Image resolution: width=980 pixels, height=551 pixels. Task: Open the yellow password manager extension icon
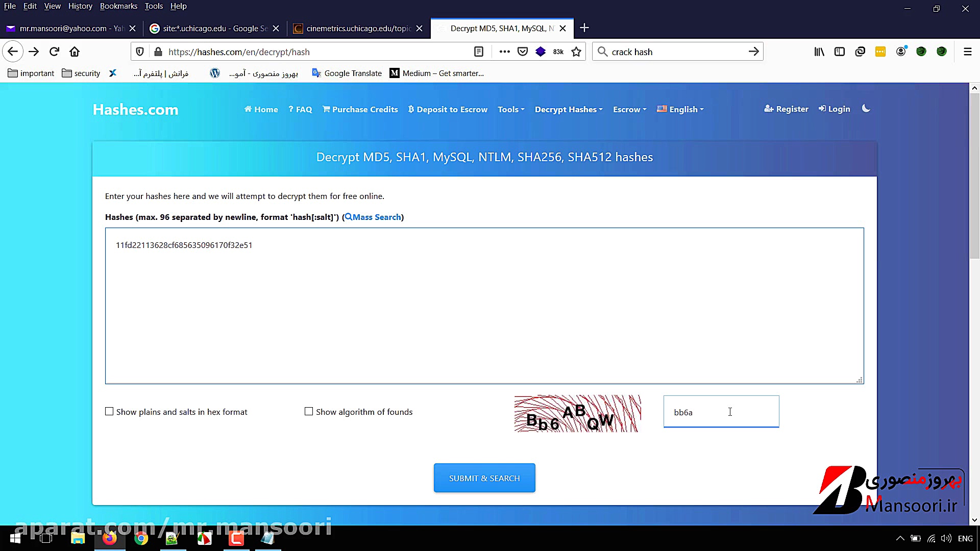click(x=880, y=52)
